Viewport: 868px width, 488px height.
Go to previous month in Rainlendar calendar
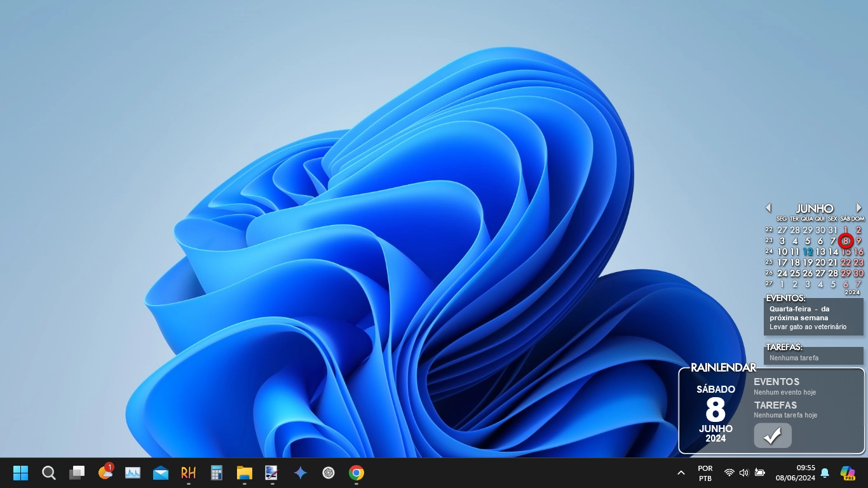(768, 208)
